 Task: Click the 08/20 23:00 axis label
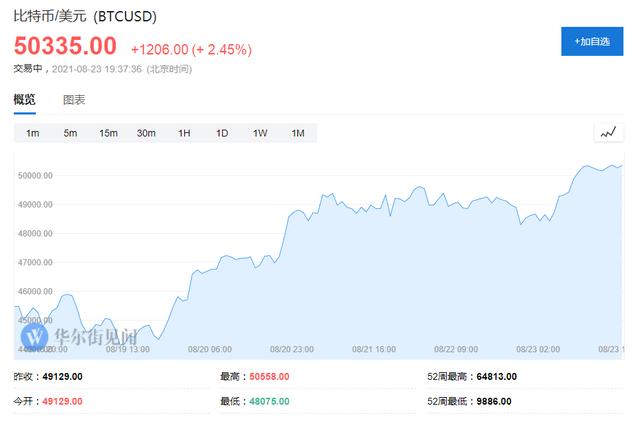(292, 349)
